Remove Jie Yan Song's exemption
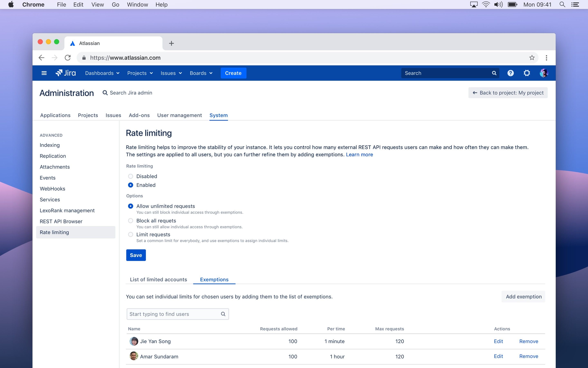 (x=528, y=341)
